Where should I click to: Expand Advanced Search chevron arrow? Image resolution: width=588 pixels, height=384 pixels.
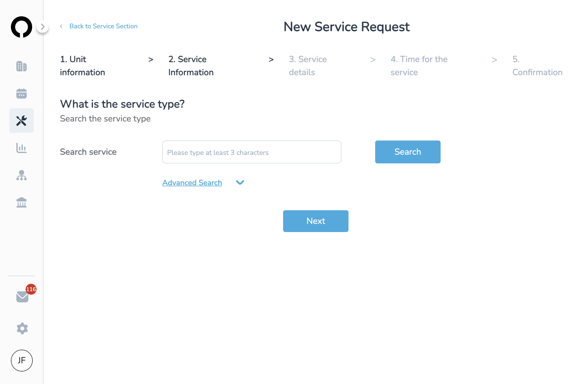coord(240,182)
